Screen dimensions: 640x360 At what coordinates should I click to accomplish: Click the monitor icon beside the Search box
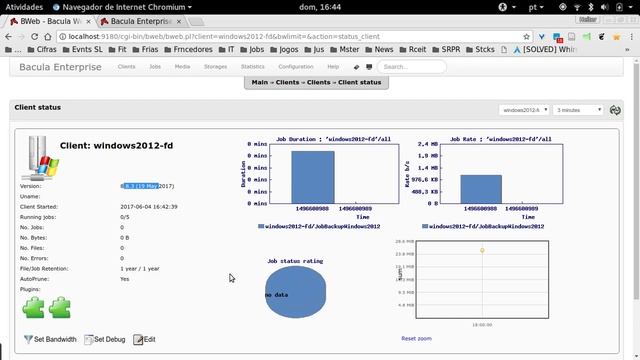(x=369, y=67)
